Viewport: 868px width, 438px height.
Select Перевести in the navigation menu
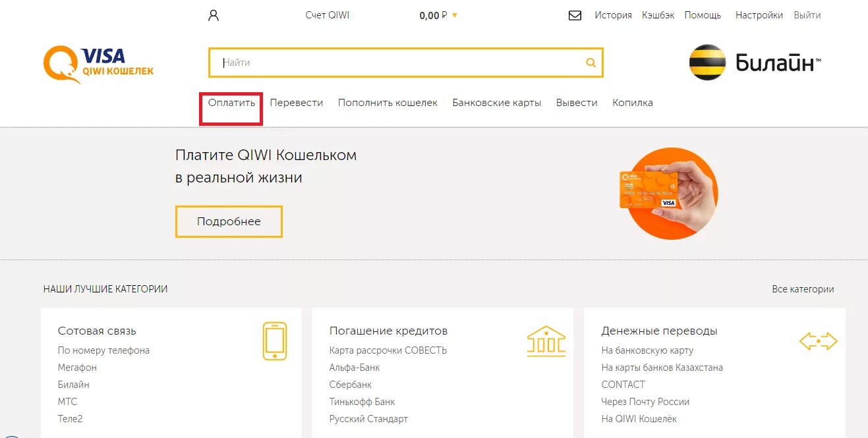click(x=297, y=103)
